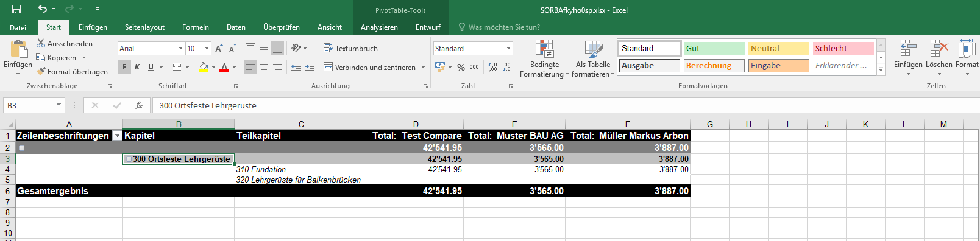Apply the Neutral cell style

coord(779,49)
